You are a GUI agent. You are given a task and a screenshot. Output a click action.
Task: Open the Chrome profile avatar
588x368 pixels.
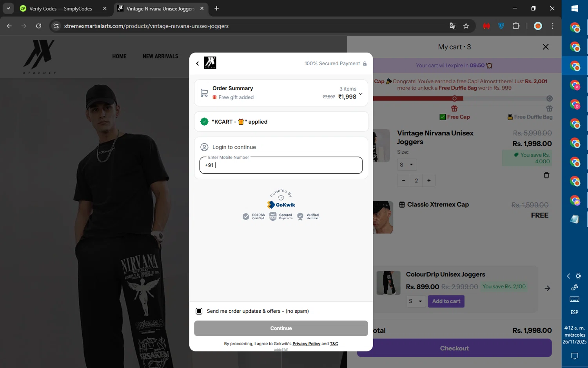538,26
